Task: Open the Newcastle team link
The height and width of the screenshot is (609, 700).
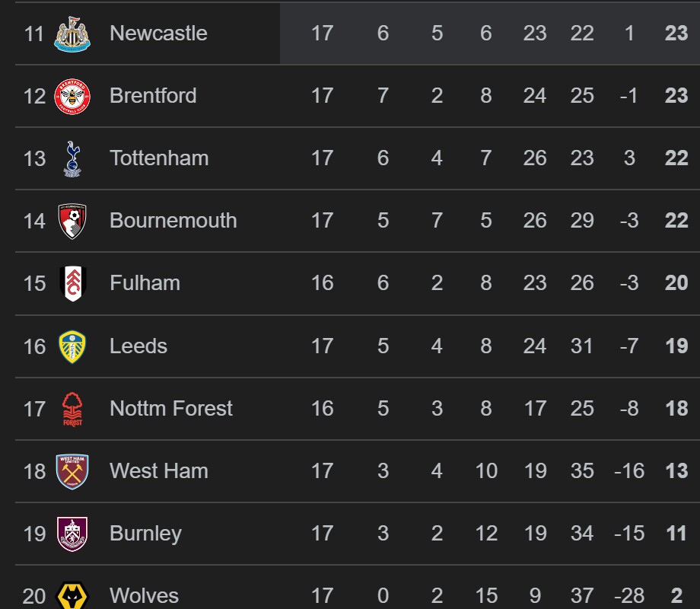Action: pos(158,33)
